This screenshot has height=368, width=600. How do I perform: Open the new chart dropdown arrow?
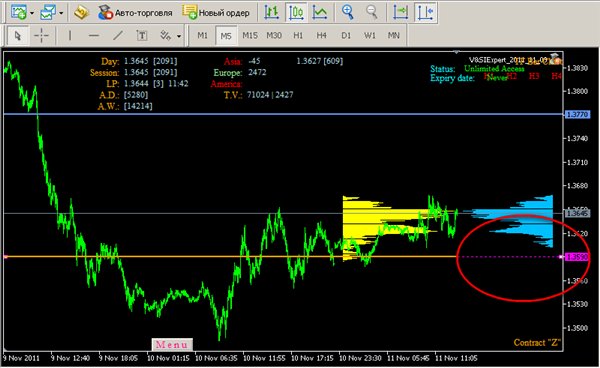tap(32, 13)
